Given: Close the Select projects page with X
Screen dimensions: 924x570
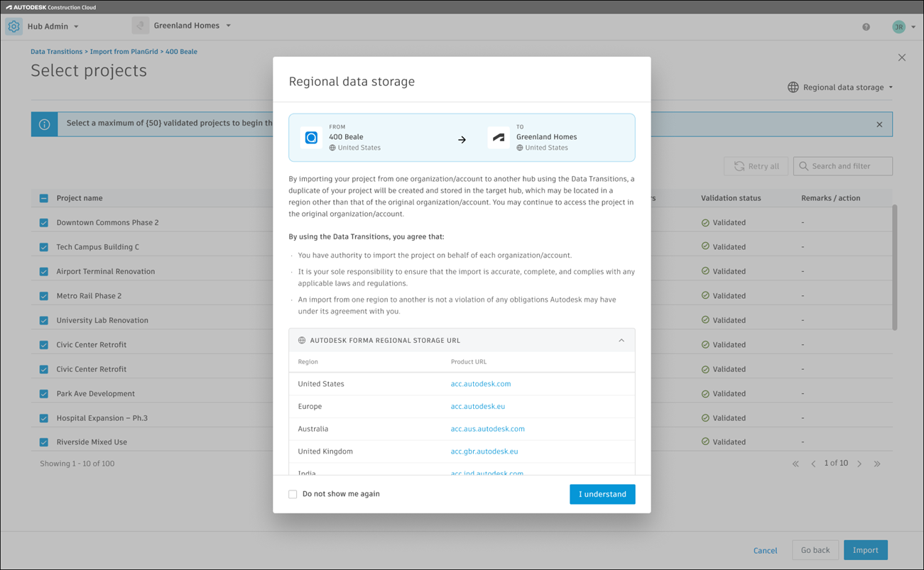Looking at the screenshot, I should 902,57.
